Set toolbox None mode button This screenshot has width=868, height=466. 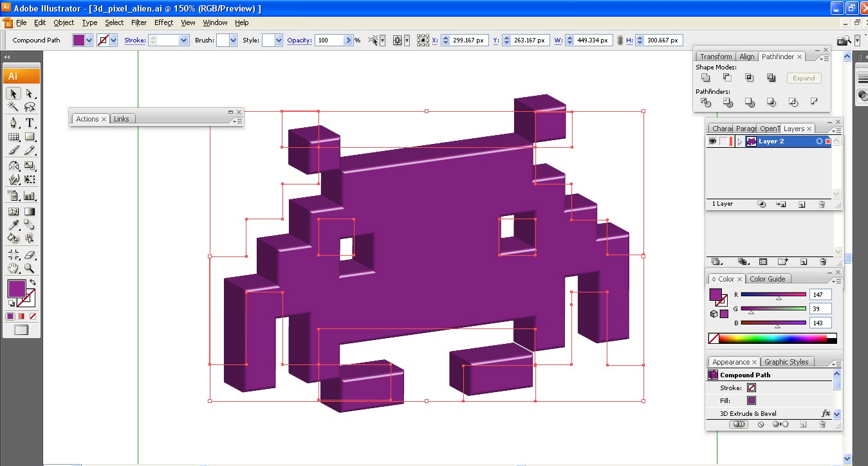(x=32, y=316)
